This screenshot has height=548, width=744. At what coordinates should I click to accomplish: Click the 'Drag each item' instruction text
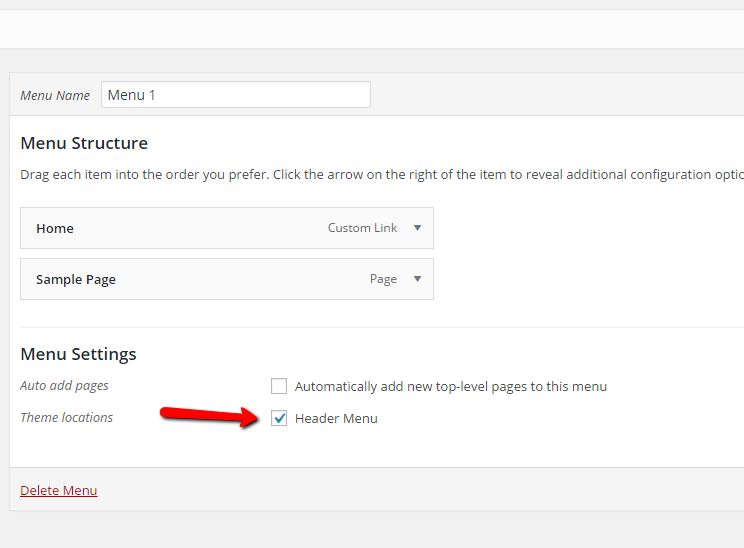coord(382,175)
